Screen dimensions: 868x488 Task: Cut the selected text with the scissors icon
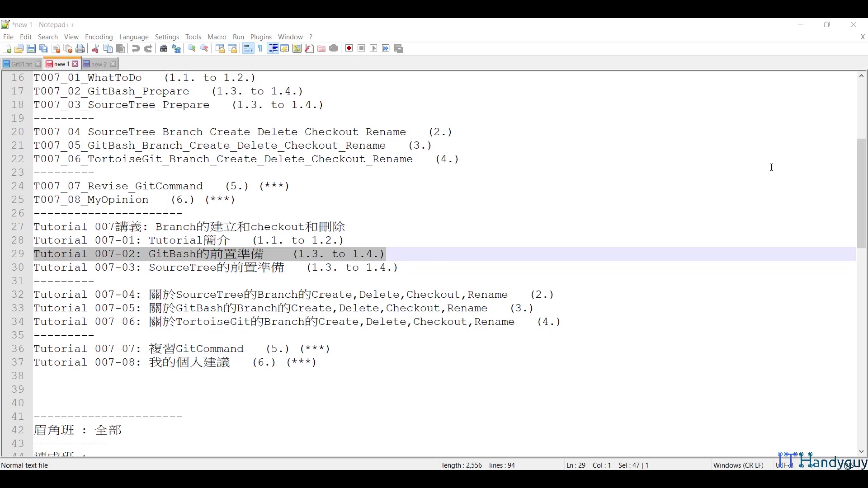[95, 48]
